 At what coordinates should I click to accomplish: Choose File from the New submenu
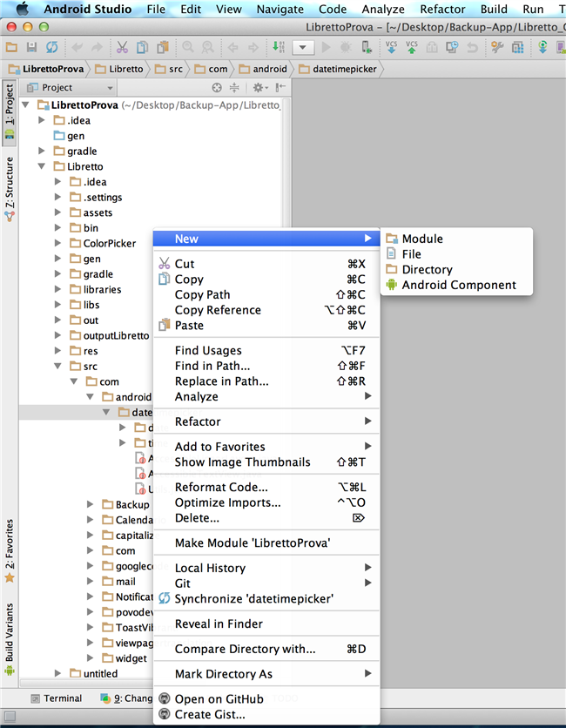pyautogui.click(x=456, y=254)
